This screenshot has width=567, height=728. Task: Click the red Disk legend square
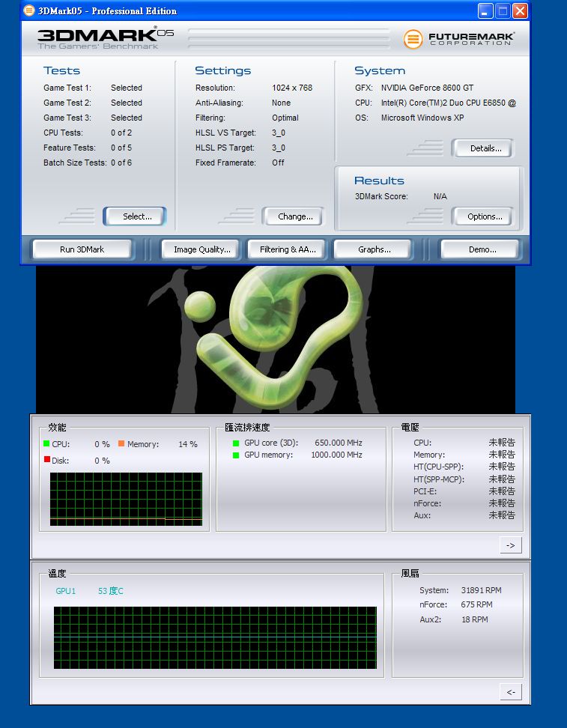46,460
